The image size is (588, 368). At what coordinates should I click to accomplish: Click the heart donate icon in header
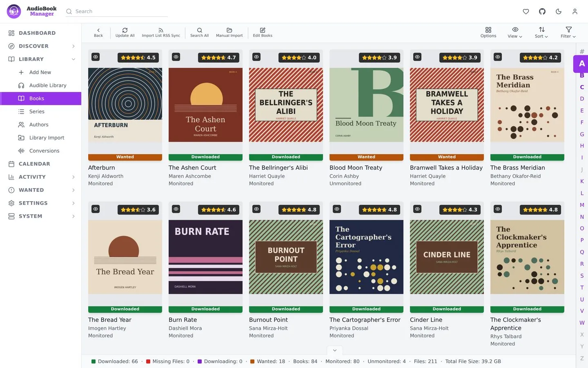pos(526,11)
